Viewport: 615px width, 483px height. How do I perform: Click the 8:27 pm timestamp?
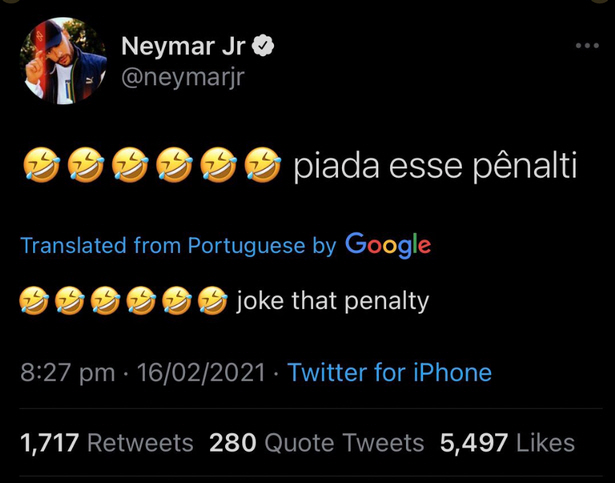tap(68, 372)
